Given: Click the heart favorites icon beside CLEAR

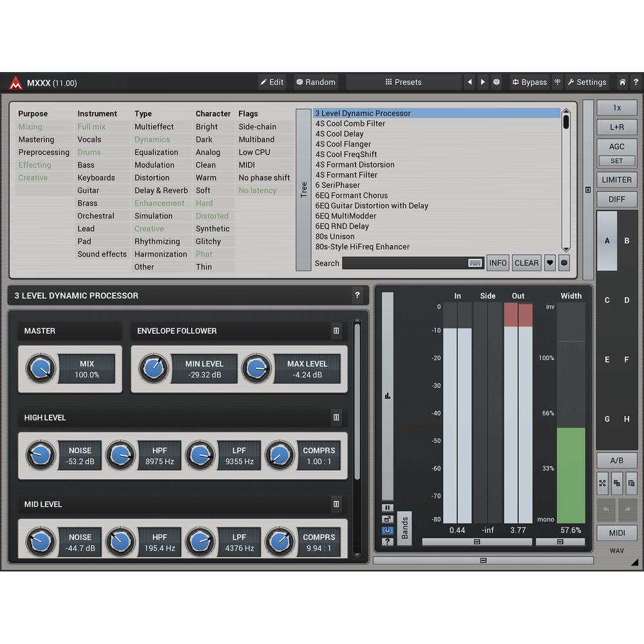Looking at the screenshot, I should (549, 263).
